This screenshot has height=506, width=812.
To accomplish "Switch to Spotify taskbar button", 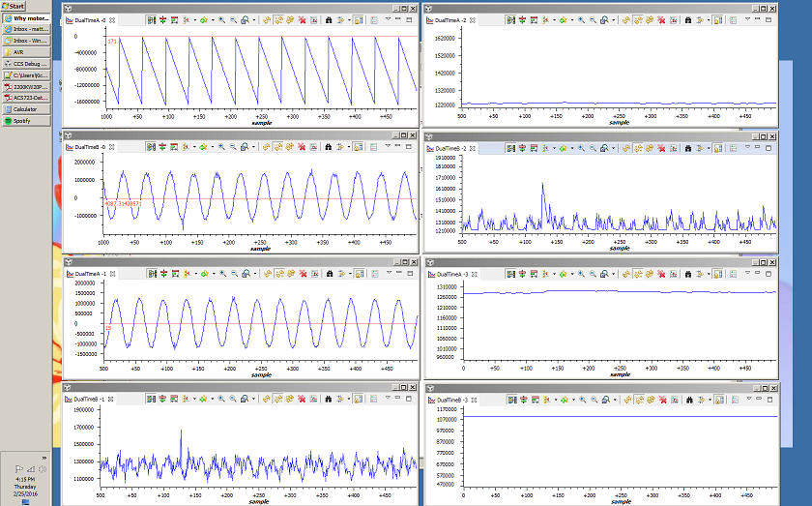I will point(26,121).
